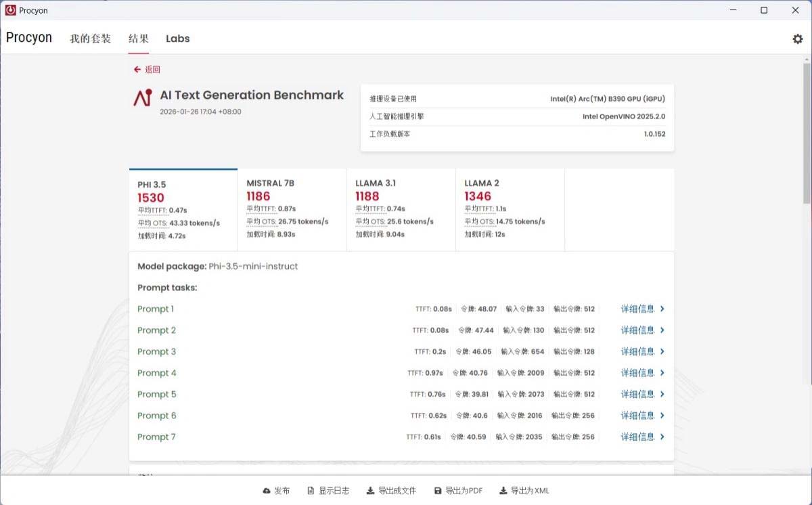Open settings via the gear icon
812x505 pixels.
click(797, 39)
